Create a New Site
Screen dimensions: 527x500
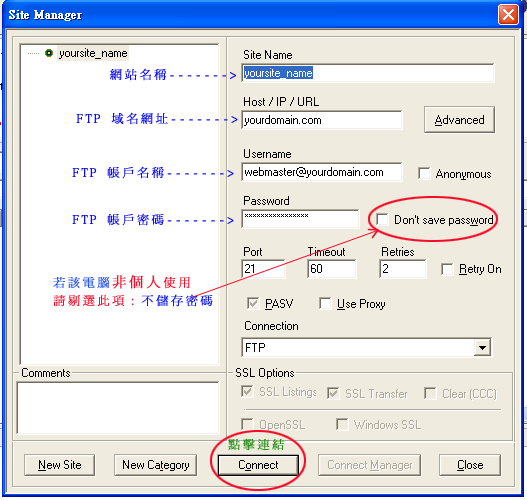point(59,465)
